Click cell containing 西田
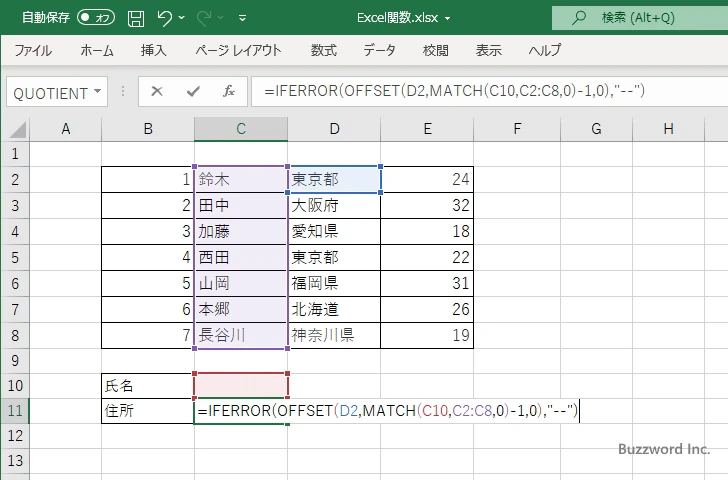The image size is (728, 480). click(x=241, y=257)
